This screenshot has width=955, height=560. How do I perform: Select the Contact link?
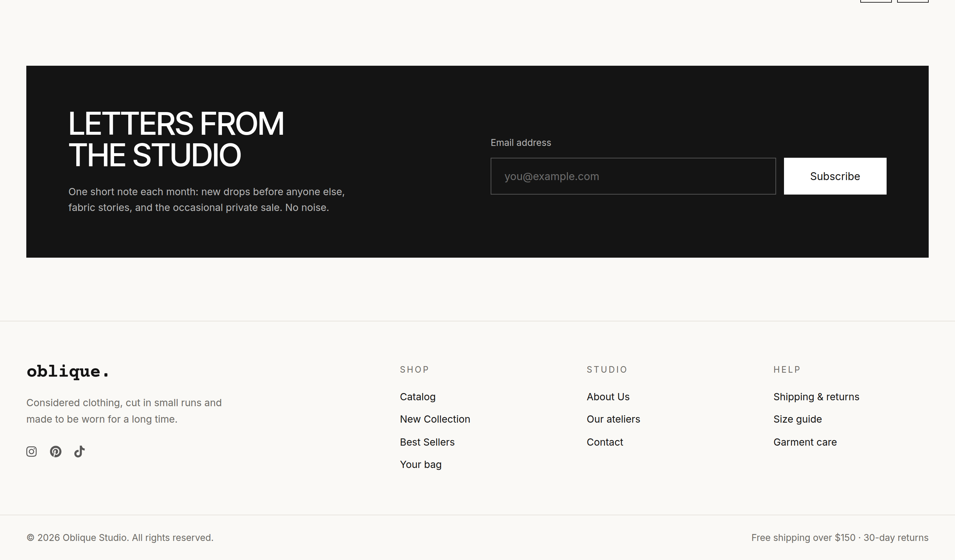[x=605, y=442]
